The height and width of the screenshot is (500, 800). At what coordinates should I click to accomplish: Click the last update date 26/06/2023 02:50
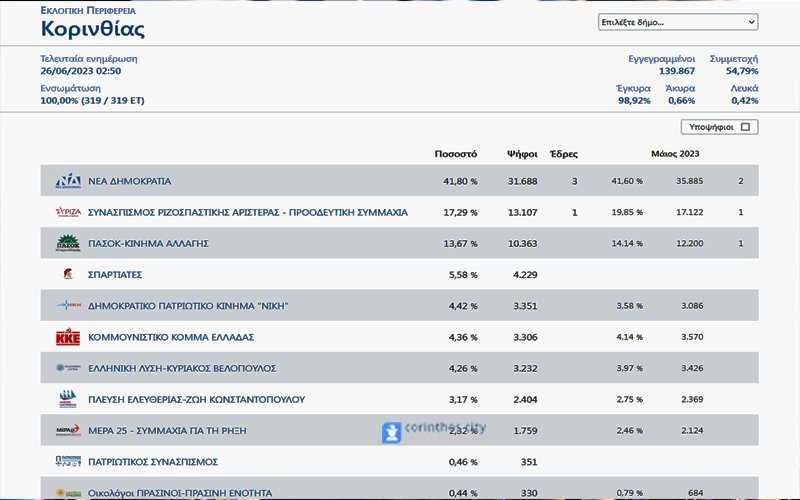(x=81, y=71)
